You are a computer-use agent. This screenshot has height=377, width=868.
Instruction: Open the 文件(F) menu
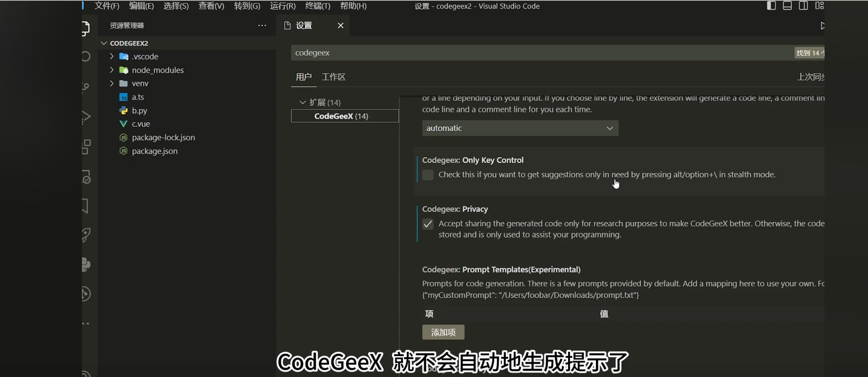click(107, 6)
